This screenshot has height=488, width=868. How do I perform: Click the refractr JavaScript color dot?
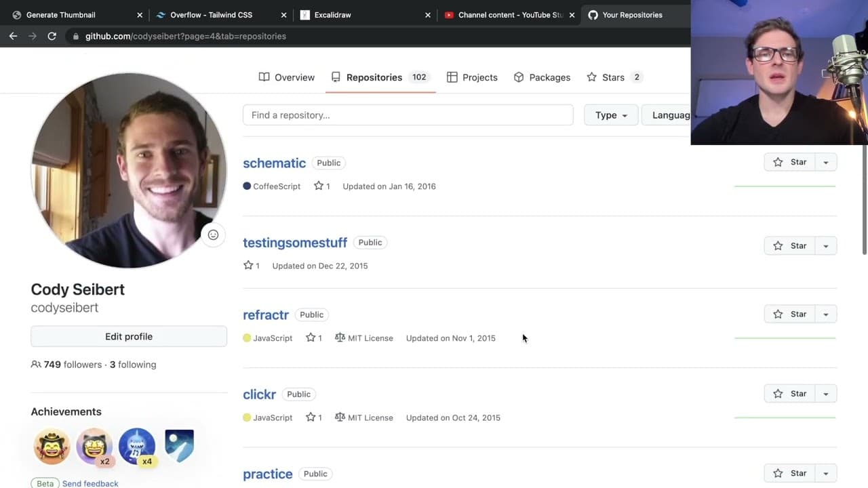pos(247,338)
